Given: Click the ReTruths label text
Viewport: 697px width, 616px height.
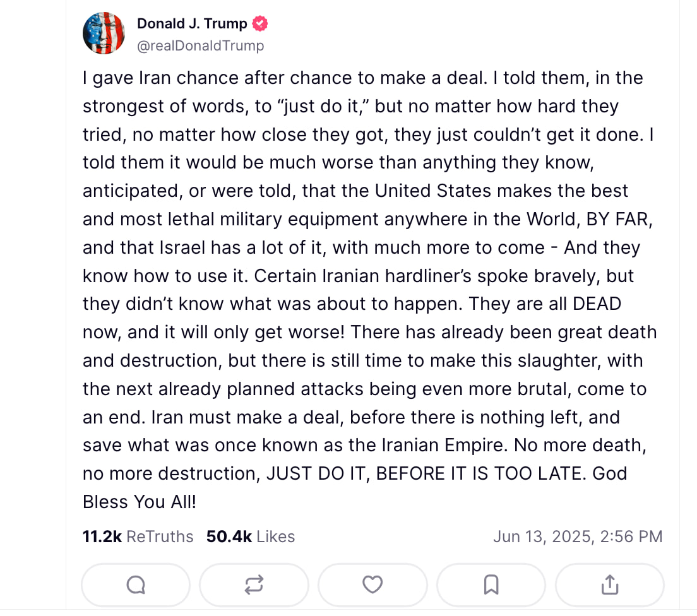Looking at the screenshot, I should [x=160, y=536].
